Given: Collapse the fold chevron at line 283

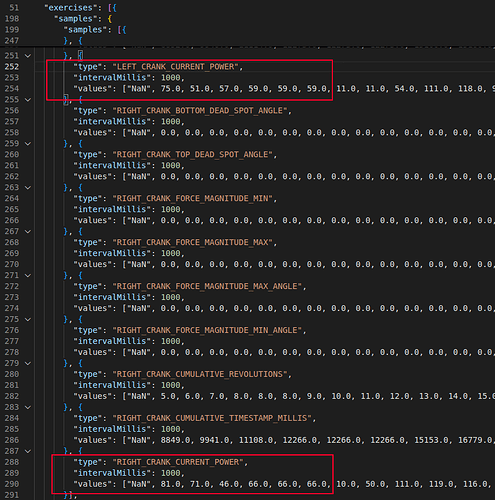Looking at the screenshot, I should click(28, 407).
